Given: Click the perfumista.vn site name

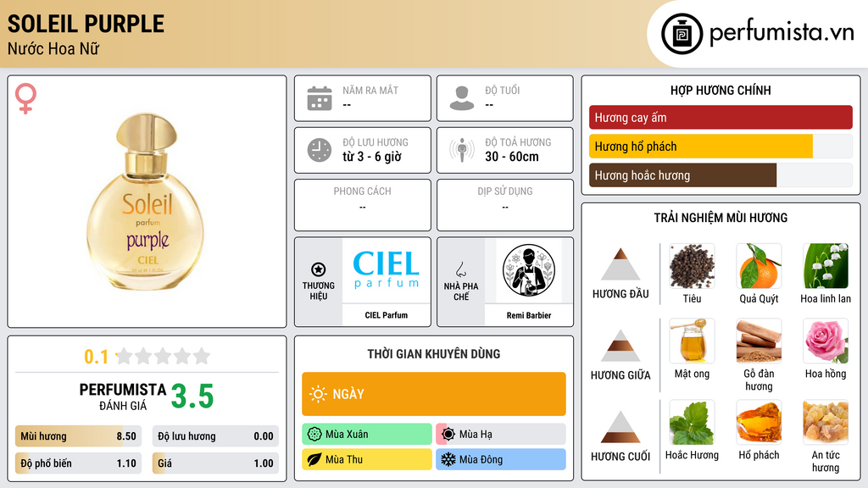Looking at the screenshot, I should [782, 32].
